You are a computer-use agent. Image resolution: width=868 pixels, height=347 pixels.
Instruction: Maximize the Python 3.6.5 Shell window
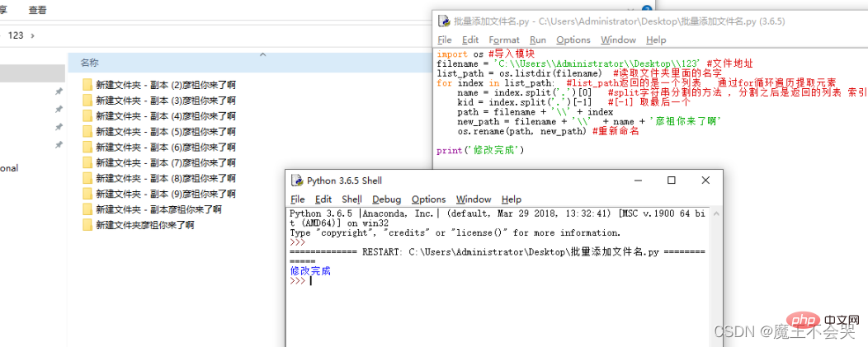tap(672, 181)
